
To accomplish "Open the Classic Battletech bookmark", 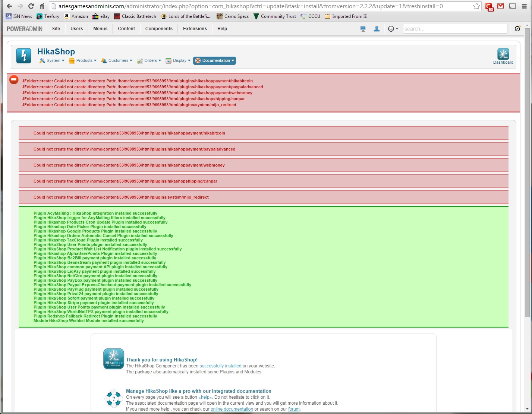I will tap(135, 16).
